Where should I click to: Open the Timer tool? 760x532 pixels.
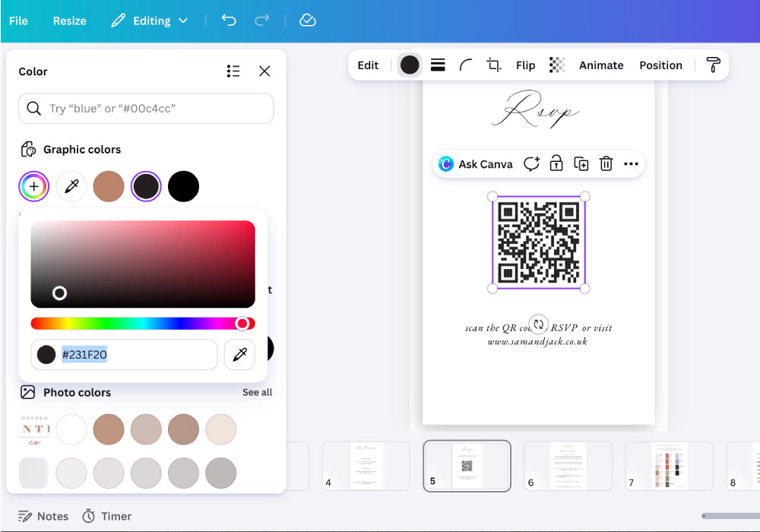(x=106, y=516)
